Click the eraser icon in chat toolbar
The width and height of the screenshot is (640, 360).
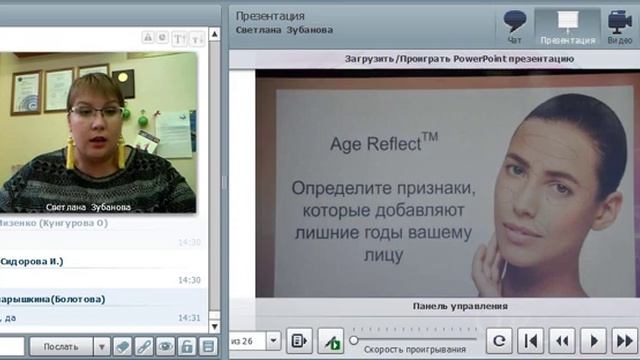[122, 347]
